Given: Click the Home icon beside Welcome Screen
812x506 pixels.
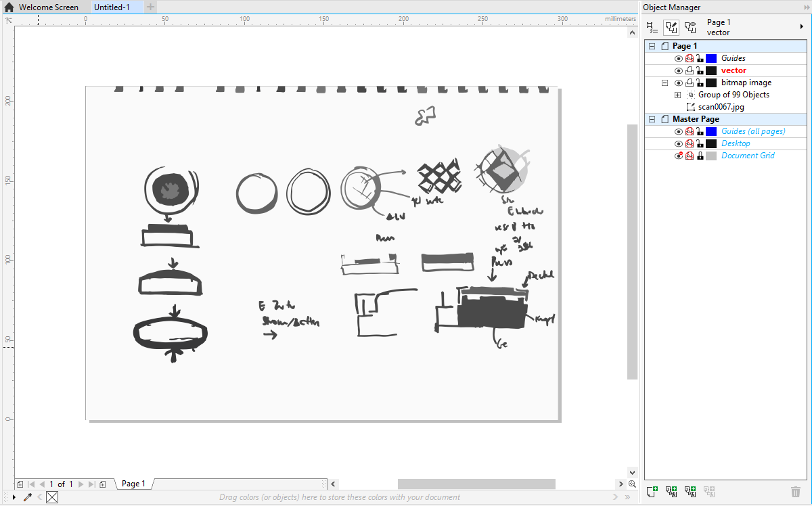Looking at the screenshot, I should [9, 7].
